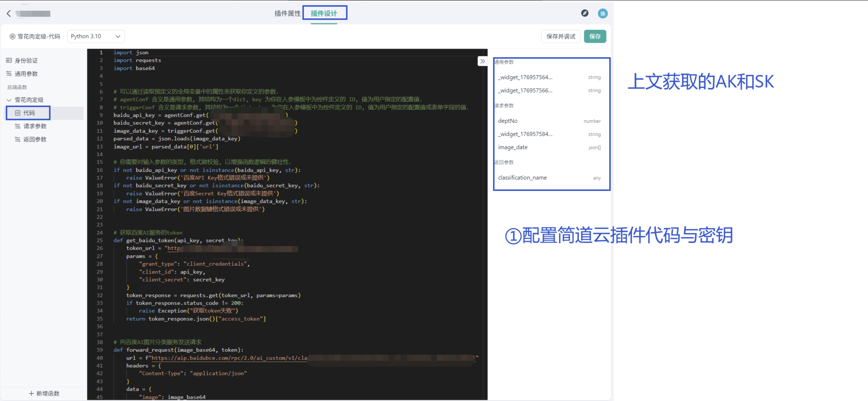Click def forward_request line
This screenshot has height=401, width=868.
click(178, 350)
